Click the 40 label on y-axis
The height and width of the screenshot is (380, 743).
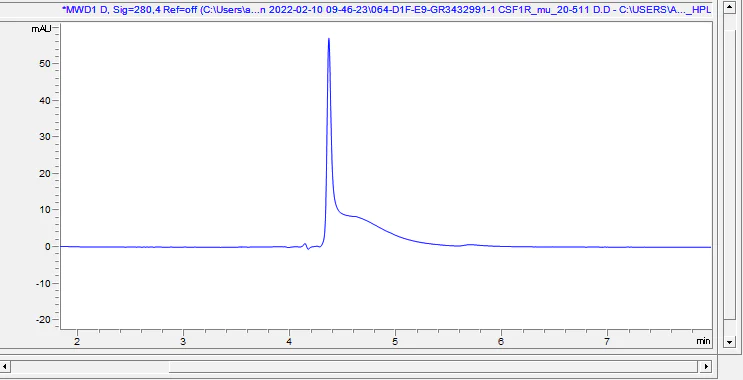[45, 100]
